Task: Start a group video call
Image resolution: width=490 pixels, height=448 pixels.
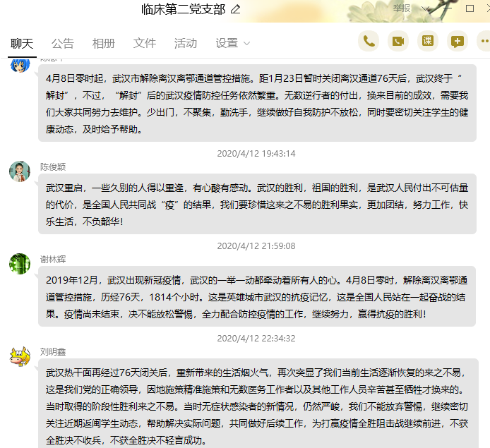Action: (398, 42)
